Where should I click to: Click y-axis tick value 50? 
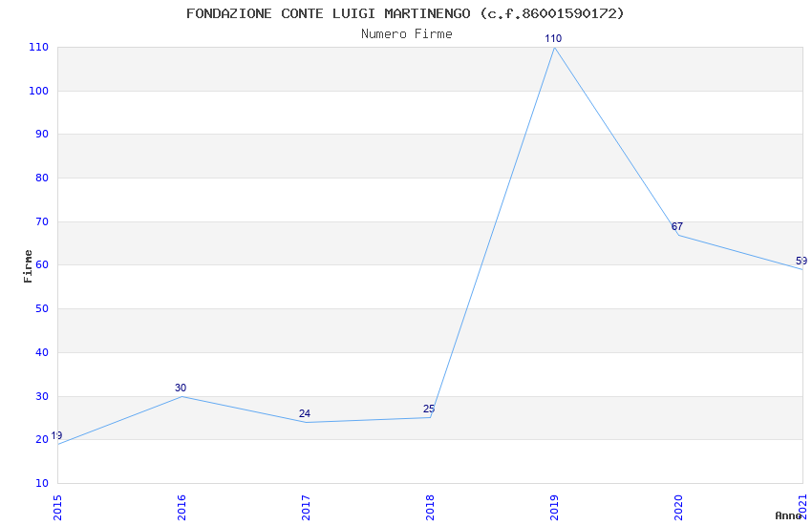coord(42,308)
